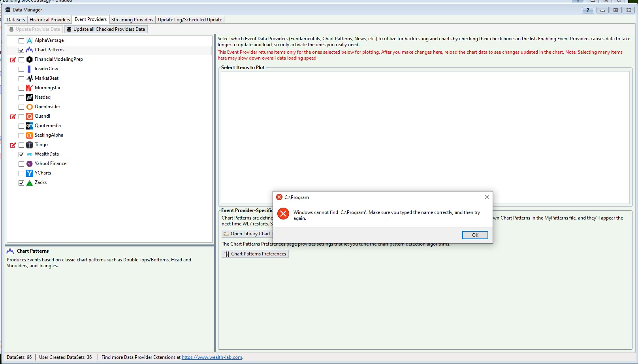Screen dimensions: 638x364
Task: Click the Update Provider Data button
Action: pyautogui.click(x=34, y=29)
